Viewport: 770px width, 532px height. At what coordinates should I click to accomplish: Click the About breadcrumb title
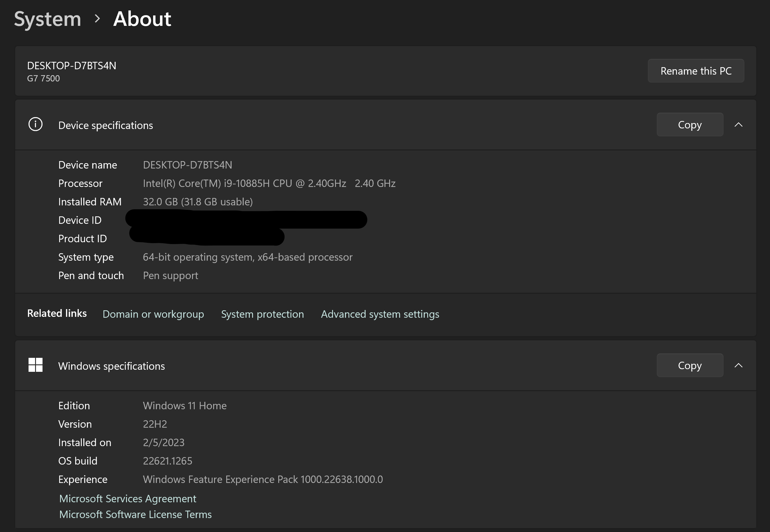[142, 19]
